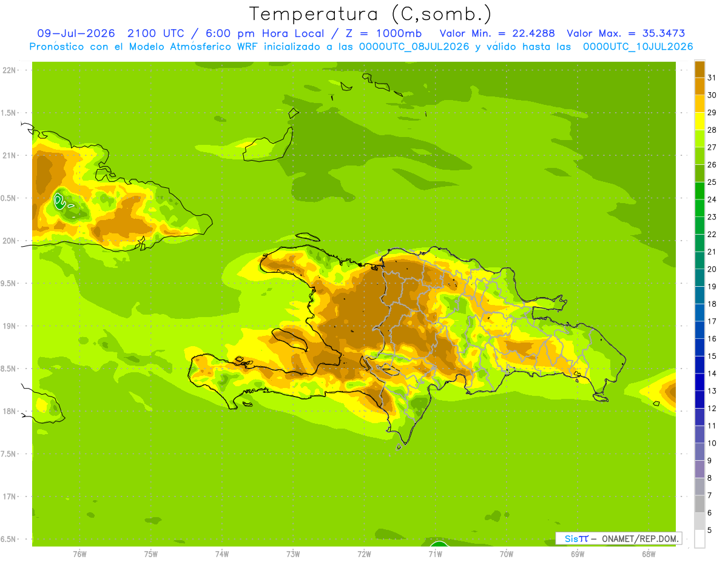Click the "74W" longitude axis label
Image resolution: width=728 pixels, height=562 pixels.
point(222,554)
